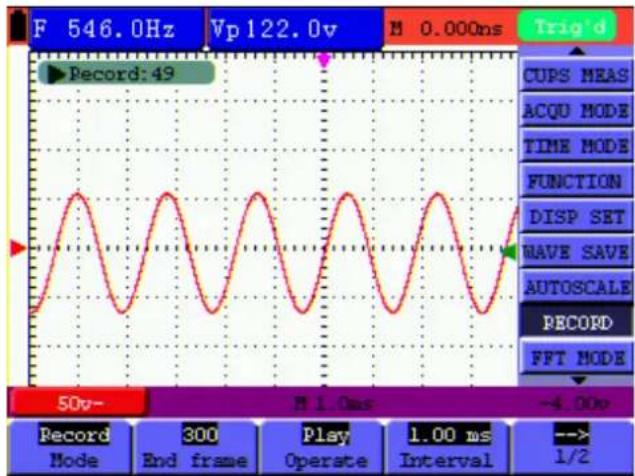Click the AUTOSCALE menu button
The height and width of the screenshot is (476, 635).
[x=576, y=287]
